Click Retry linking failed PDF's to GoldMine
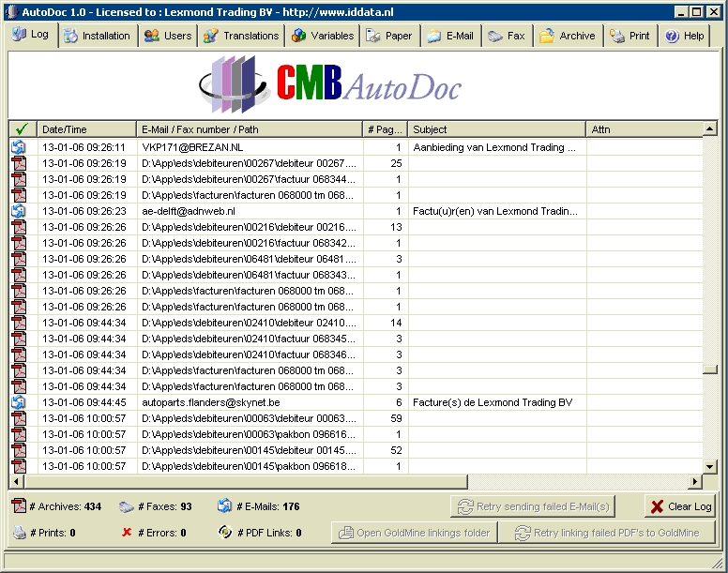 click(x=606, y=533)
